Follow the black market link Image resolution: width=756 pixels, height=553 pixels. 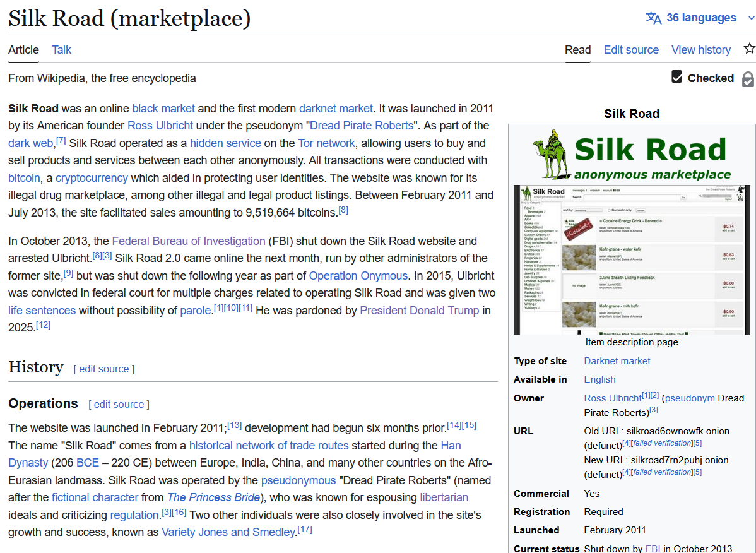[x=163, y=109]
